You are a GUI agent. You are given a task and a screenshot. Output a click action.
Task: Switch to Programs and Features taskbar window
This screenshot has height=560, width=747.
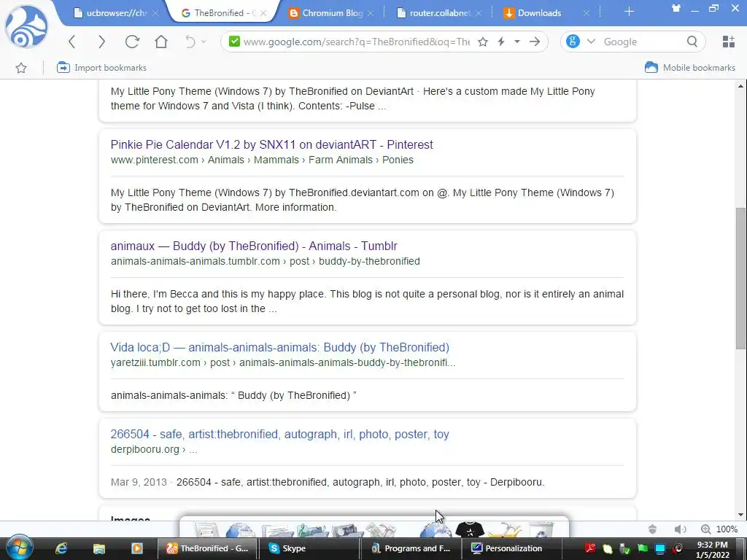(x=411, y=548)
